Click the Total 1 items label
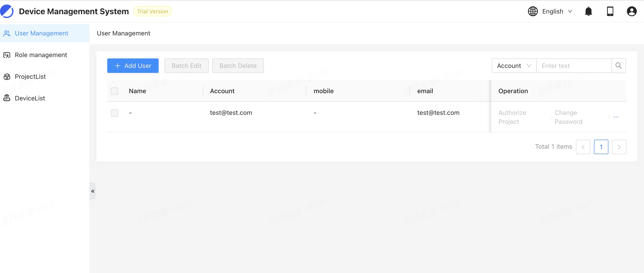The image size is (644, 273). (553, 147)
